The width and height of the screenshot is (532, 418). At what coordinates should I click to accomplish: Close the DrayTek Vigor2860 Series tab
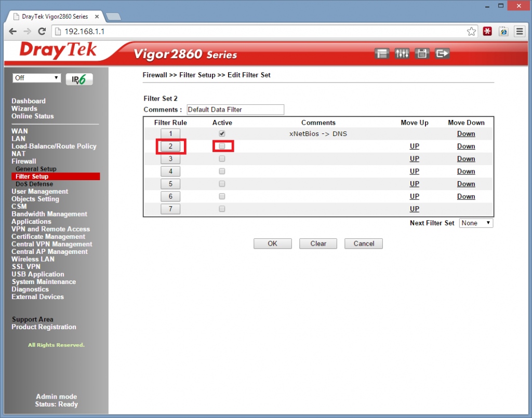tap(97, 16)
